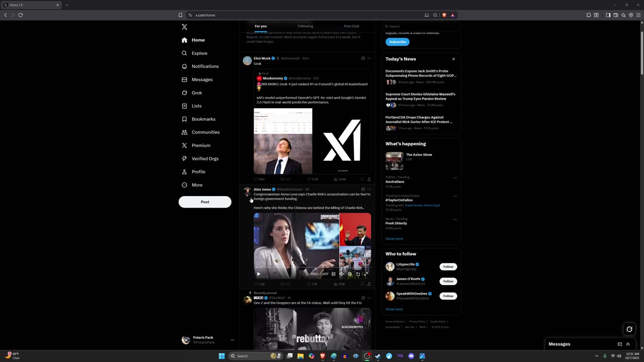The width and height of the screenshot is (644, 362).
Task: Open Lists from the sidebar
Action: click(x=191, y=106)
